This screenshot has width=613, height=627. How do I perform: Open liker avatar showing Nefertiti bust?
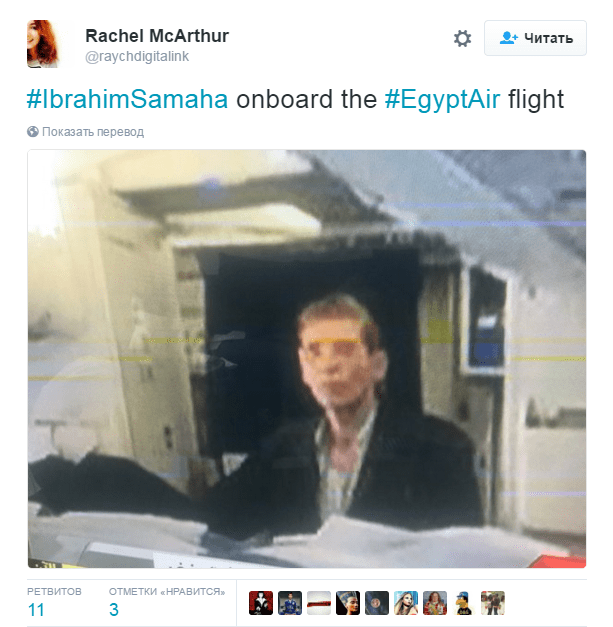pos(348,603)
